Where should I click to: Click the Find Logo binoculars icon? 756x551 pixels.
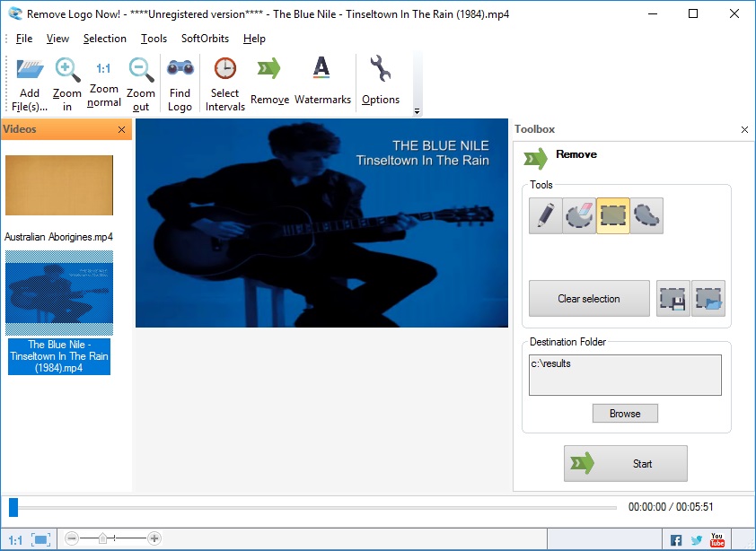point(180,68)
